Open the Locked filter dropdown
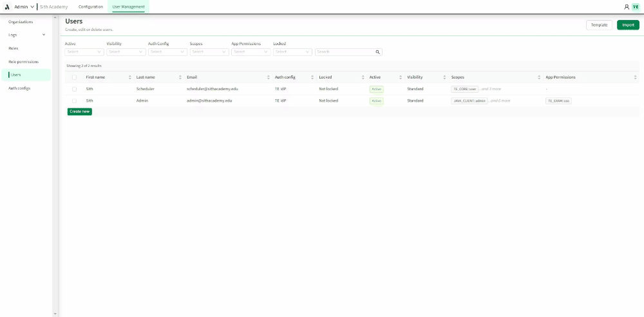 (293, 52)
